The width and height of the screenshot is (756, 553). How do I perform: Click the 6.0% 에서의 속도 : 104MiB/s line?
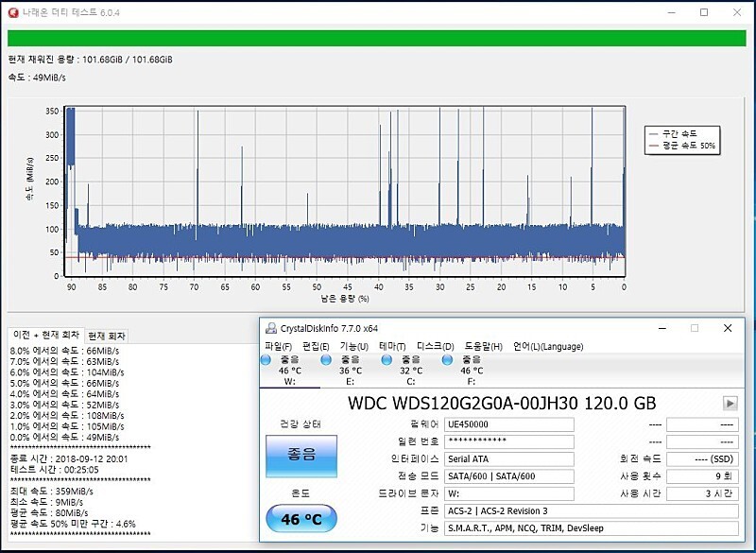67,372
